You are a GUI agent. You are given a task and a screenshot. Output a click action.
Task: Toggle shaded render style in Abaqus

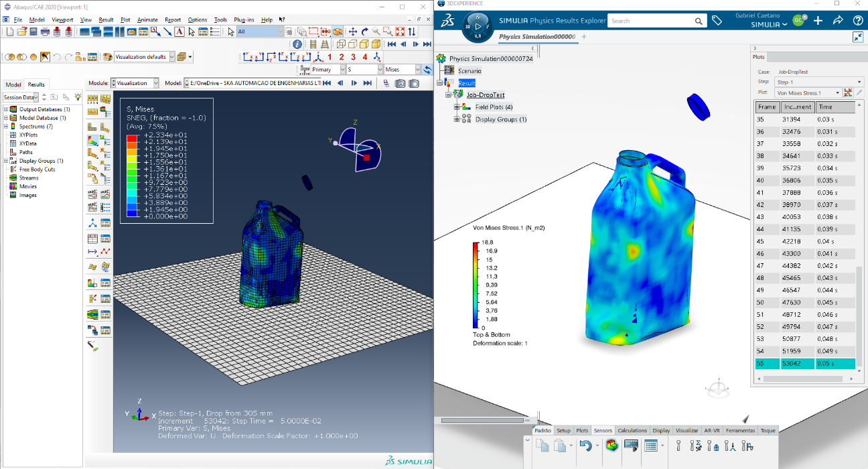point(376,44)
